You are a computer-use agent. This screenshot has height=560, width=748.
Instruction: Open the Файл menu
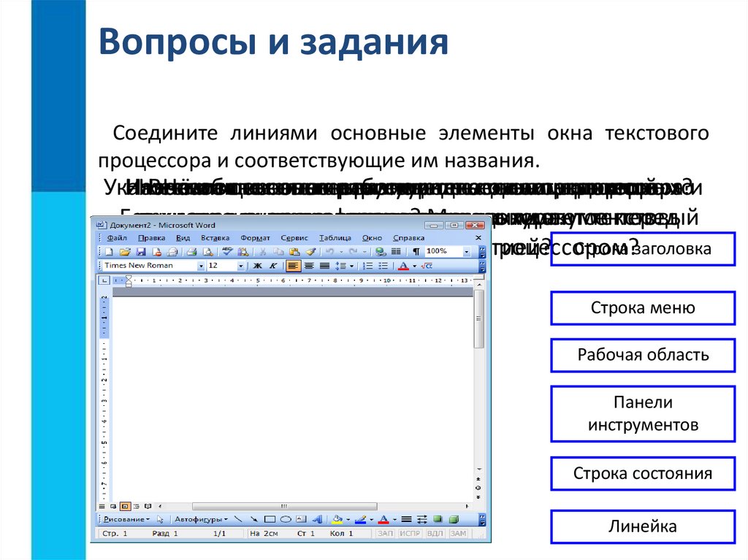(117, 237)
